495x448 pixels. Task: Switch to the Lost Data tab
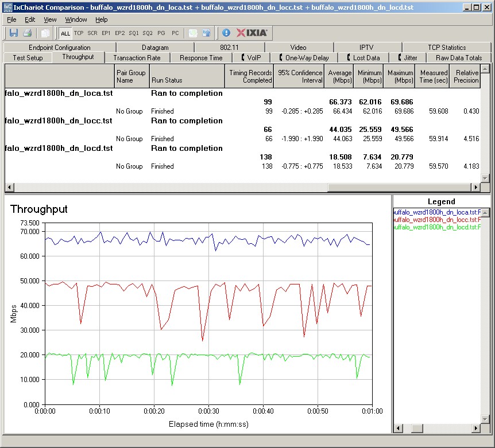point(363,58)
